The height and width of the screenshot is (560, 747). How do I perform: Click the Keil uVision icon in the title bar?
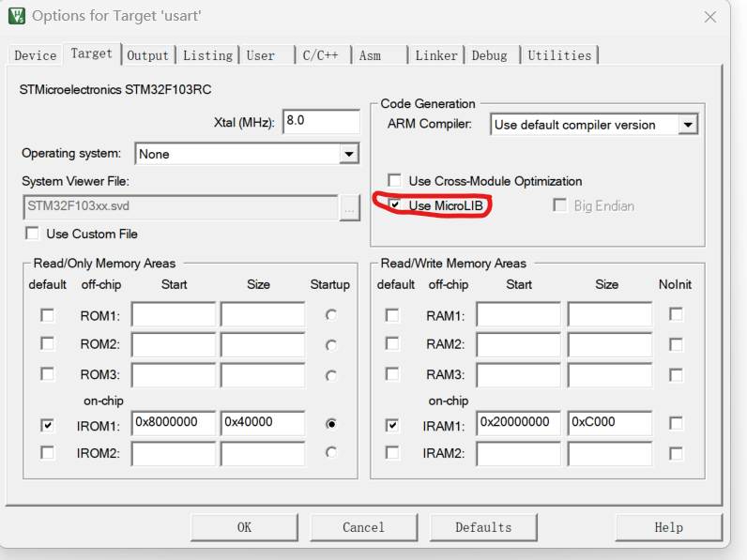(17, 16)
